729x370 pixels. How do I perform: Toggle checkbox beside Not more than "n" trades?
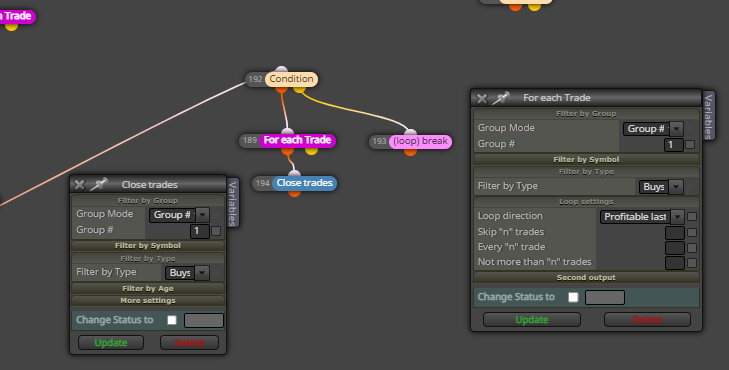[x=692, y=263]
